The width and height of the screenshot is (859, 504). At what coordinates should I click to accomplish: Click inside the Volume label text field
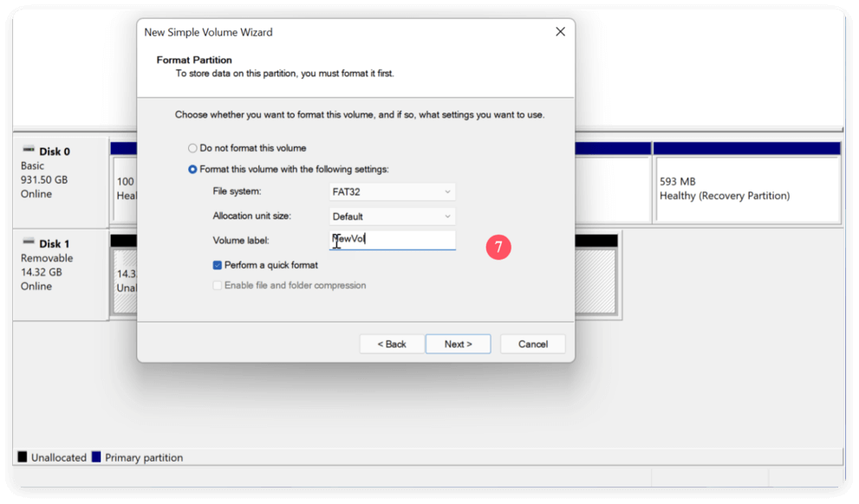tap(392, 240)
